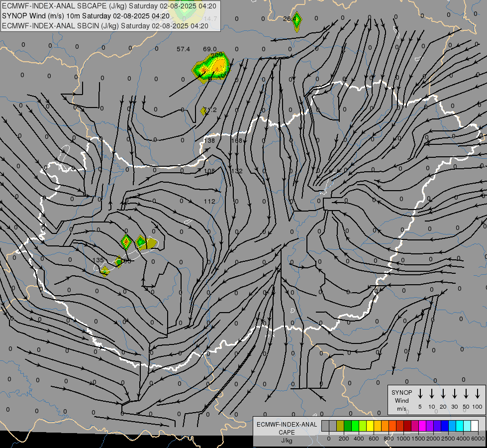
Task: Click the small CAPE diamond beside 26.4
Action: (297, 21)
